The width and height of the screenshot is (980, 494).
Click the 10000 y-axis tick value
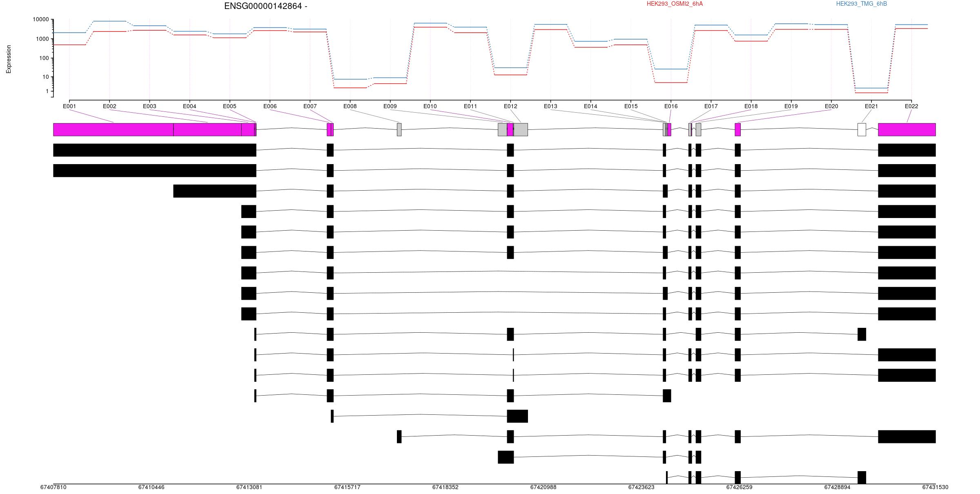point(41,20)
